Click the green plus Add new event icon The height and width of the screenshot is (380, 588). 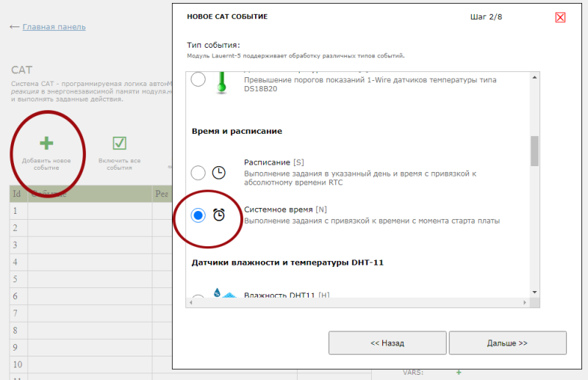46,143
